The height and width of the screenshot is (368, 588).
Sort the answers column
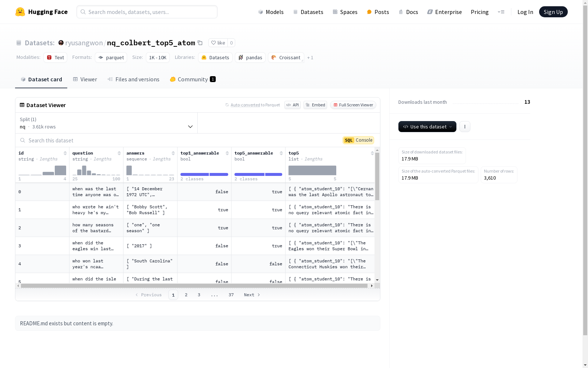(x=173, y=153)
